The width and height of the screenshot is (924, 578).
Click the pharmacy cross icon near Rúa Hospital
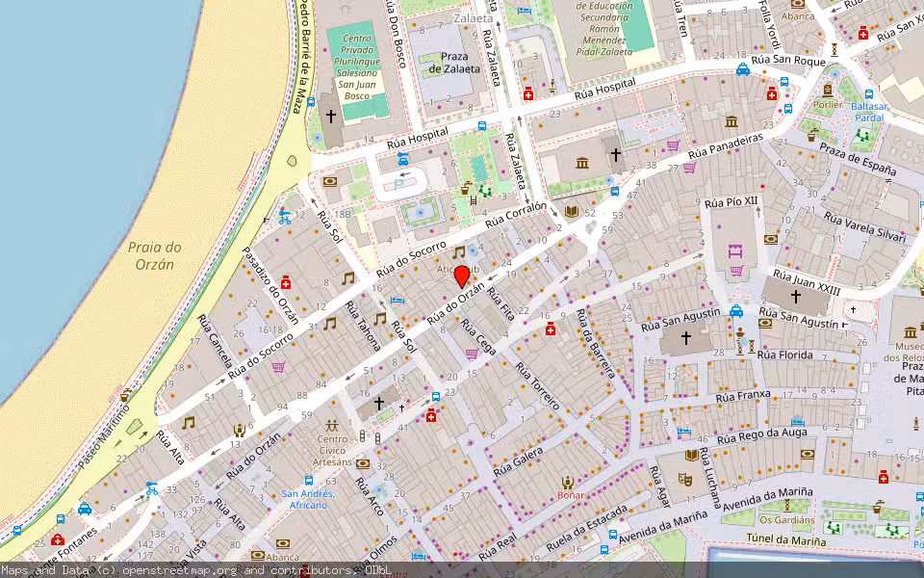click(x=528, y=93)
